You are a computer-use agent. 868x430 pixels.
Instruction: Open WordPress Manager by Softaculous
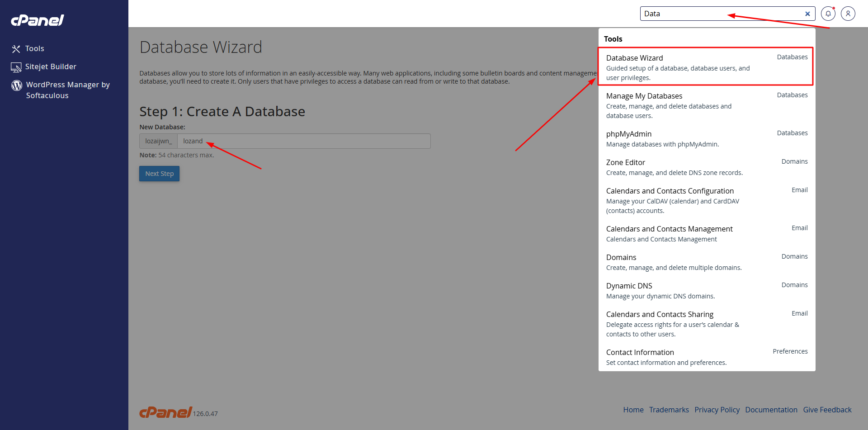[67, 90]
